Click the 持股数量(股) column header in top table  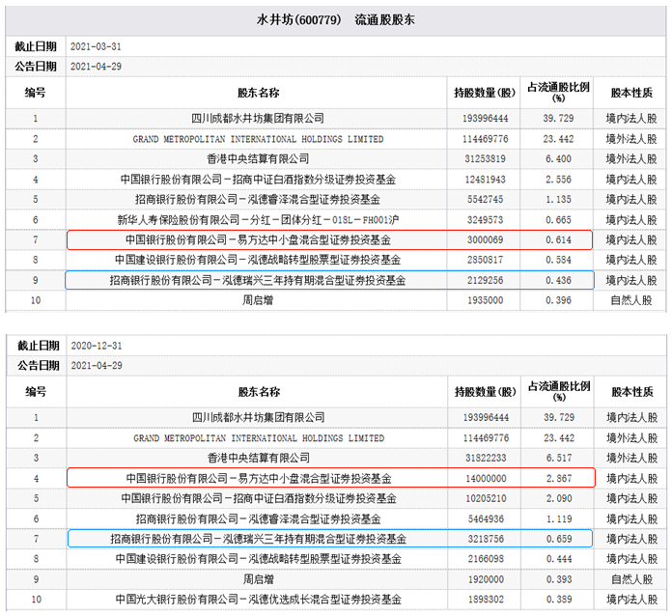(x=485, y=93)
